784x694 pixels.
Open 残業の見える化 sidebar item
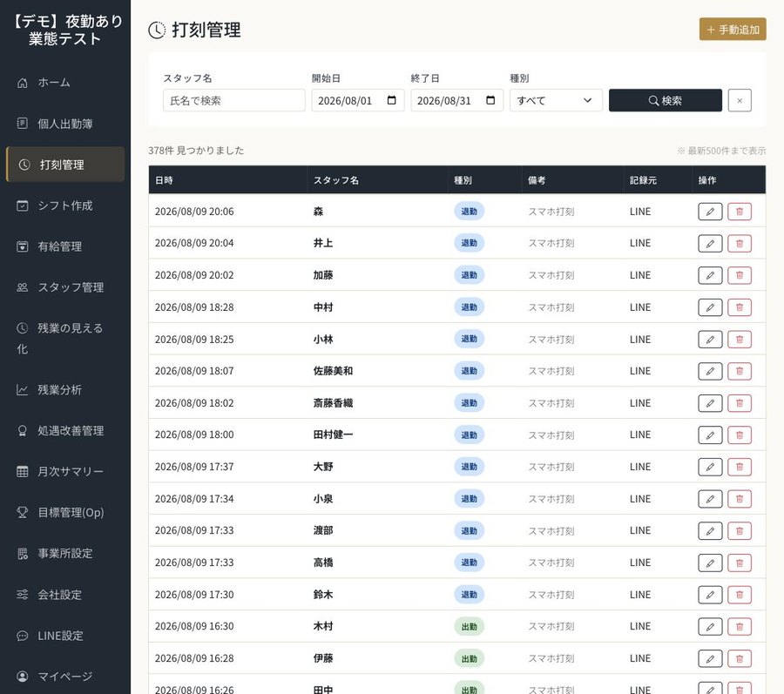point(65,338)
